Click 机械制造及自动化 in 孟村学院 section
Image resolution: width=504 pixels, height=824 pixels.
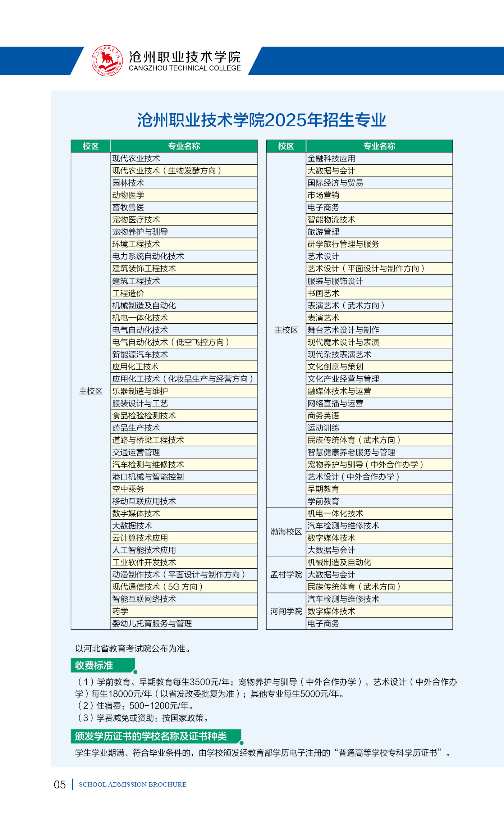379,562
